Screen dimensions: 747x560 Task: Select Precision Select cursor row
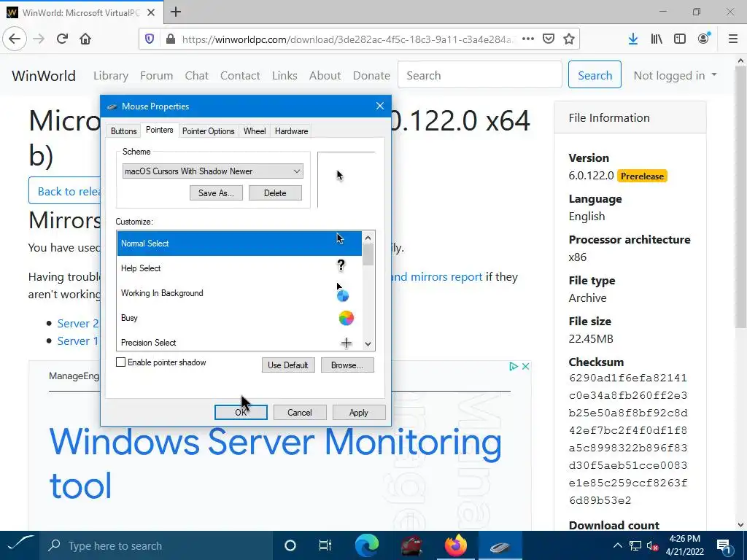point(239,342)
